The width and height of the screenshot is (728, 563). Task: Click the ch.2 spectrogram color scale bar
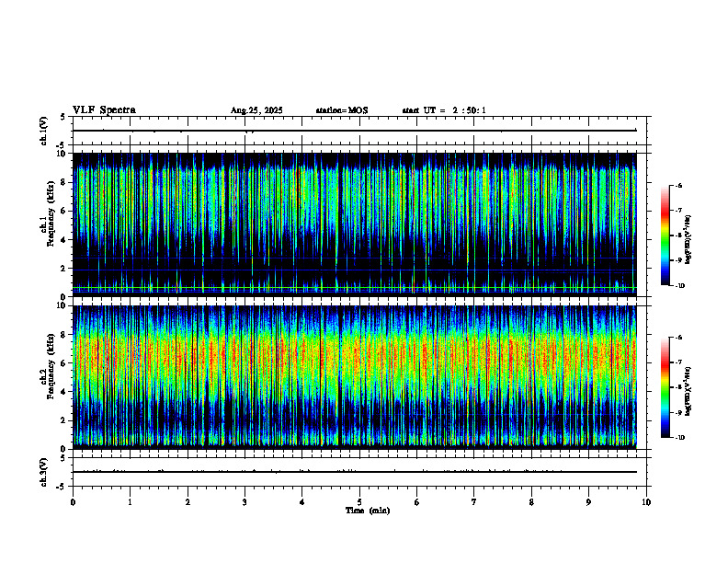point(665,387)
